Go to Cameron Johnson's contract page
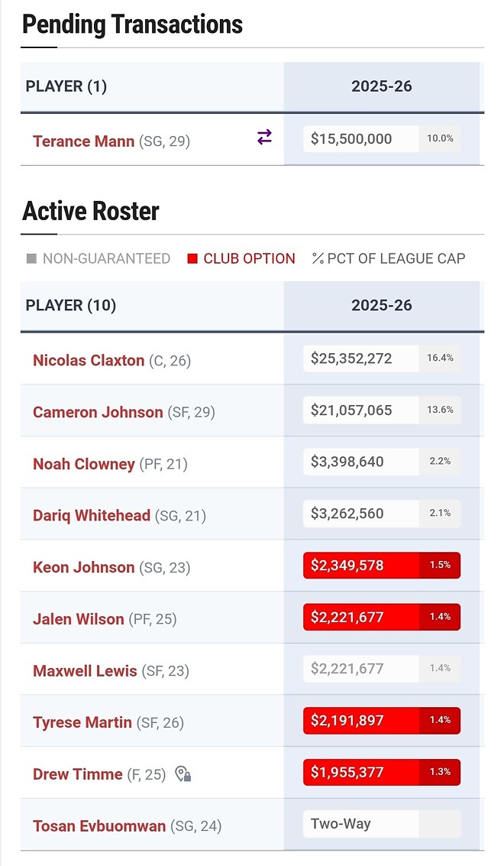Screen dimensions: 504x866 [x=98, y=412]
